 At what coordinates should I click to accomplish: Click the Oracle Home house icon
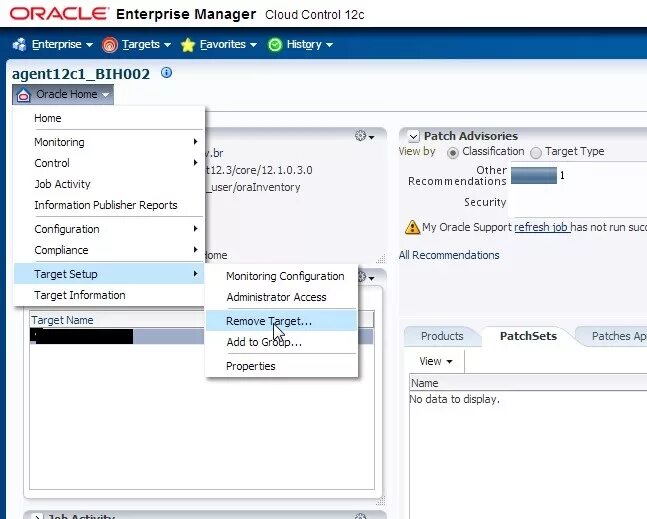click(x=24, y=95)
